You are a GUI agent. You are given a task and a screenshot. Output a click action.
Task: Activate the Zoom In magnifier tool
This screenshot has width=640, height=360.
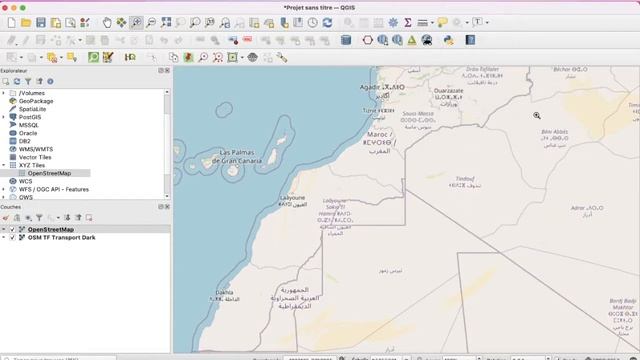pos(136,22)
